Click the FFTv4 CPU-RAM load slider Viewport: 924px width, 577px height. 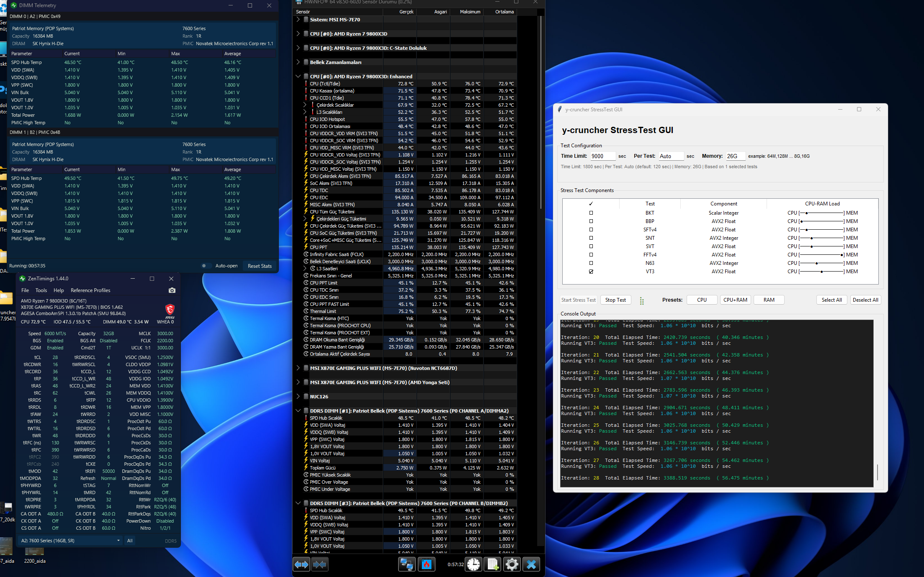822,255
